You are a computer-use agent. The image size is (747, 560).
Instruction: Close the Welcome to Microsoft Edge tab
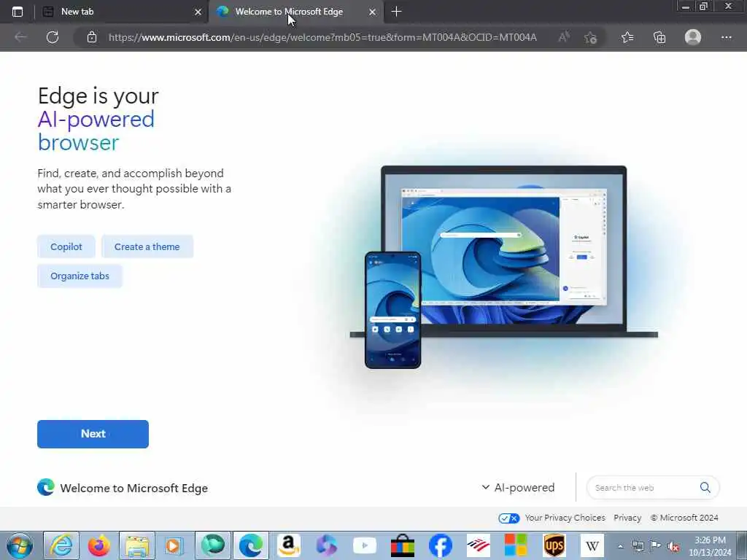(x=372, y=12)
